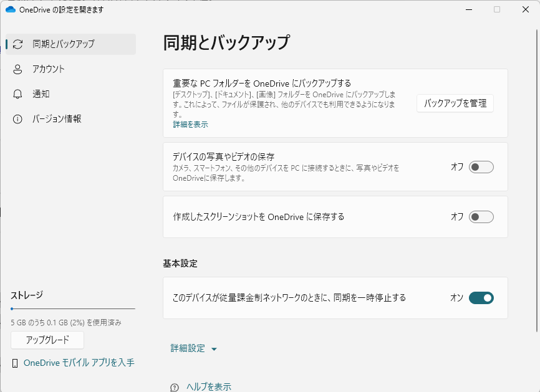Toggle デバイスの写真やビデオの保存 switch

[x=481, y=167]
